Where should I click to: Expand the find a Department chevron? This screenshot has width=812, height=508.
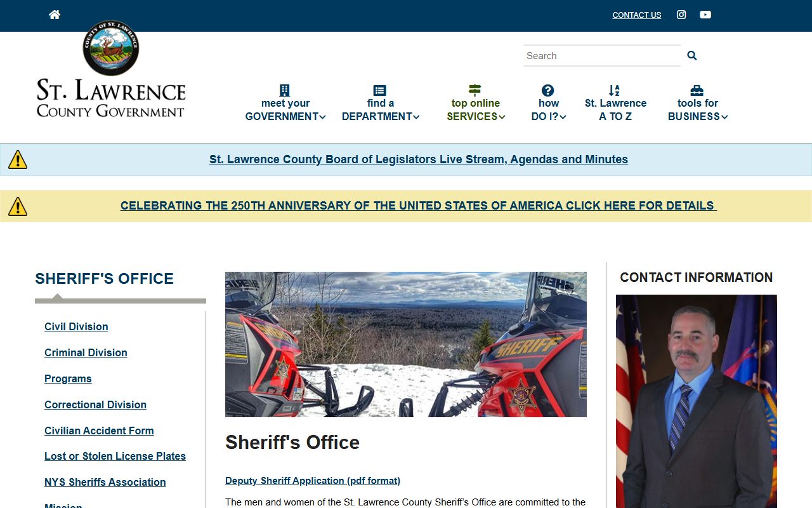pyautogui.click(x=417, y=117)
